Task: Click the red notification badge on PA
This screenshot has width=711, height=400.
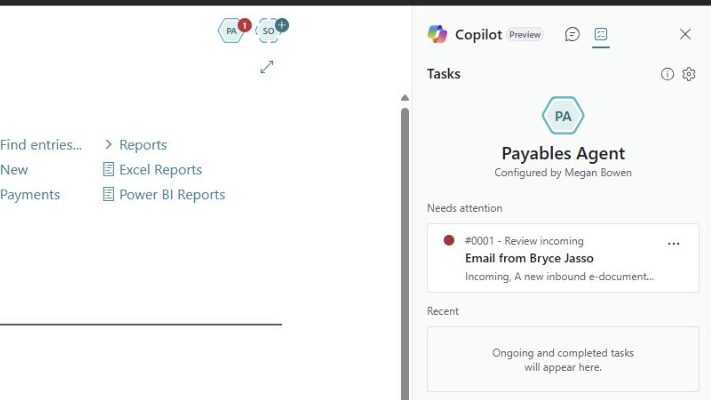Action: pos(245,25)
